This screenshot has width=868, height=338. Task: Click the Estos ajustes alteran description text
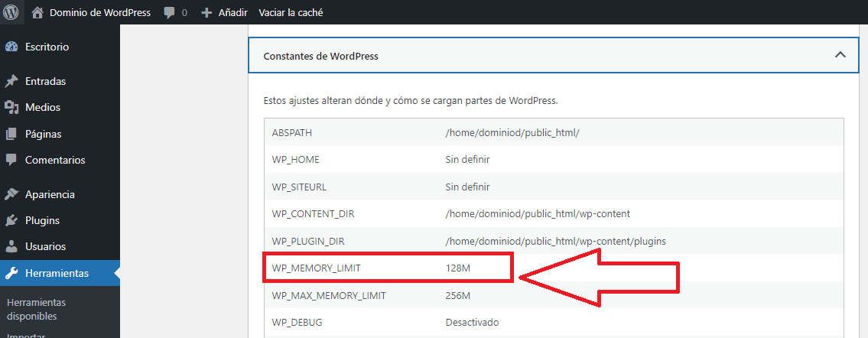[x=410, y=101]
